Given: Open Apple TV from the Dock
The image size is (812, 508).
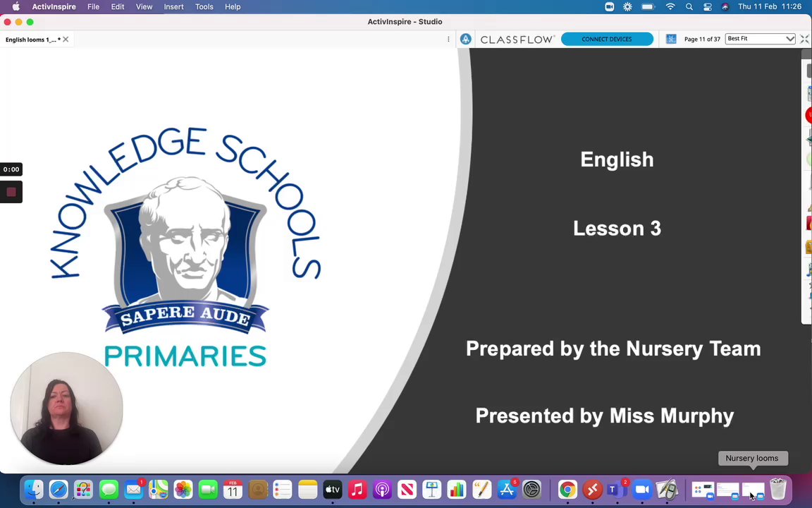Looking at the screenshot, I should click(333, 490).
